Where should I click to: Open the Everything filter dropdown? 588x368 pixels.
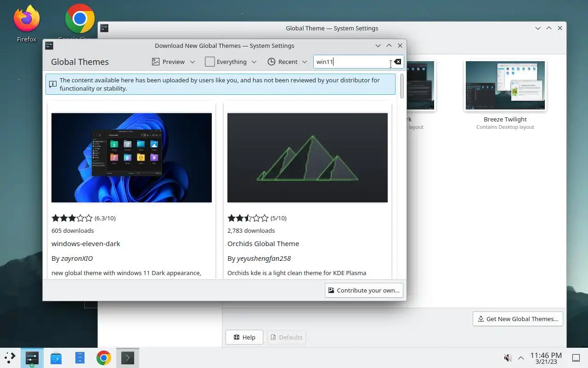(x=231, y=62)
